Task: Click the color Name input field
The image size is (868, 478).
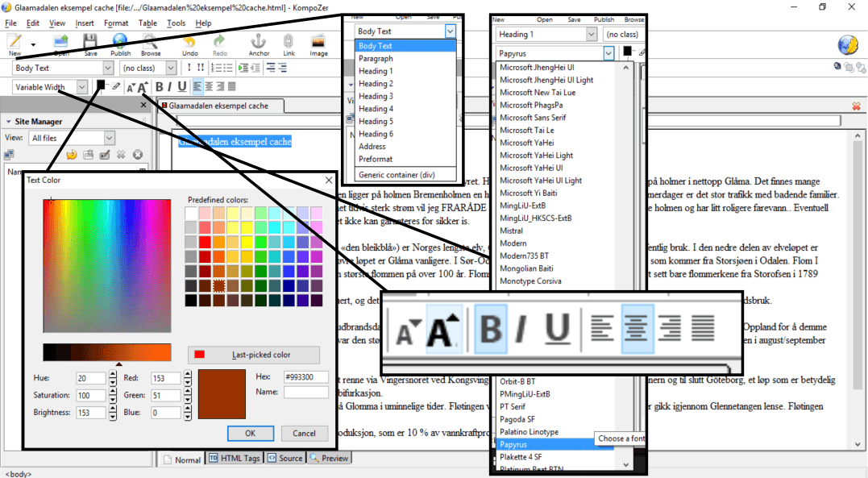Action: pyautogui.click(x=305, y=392)
